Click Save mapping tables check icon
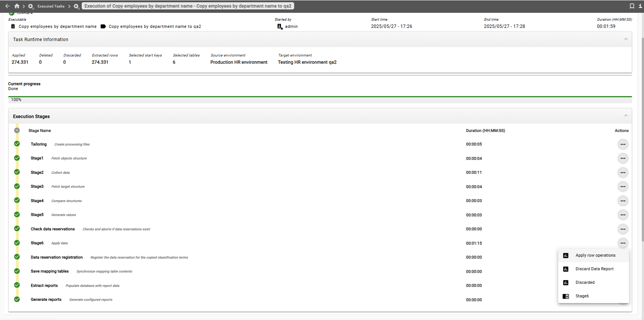644x320 pixels. pos(17,271)
